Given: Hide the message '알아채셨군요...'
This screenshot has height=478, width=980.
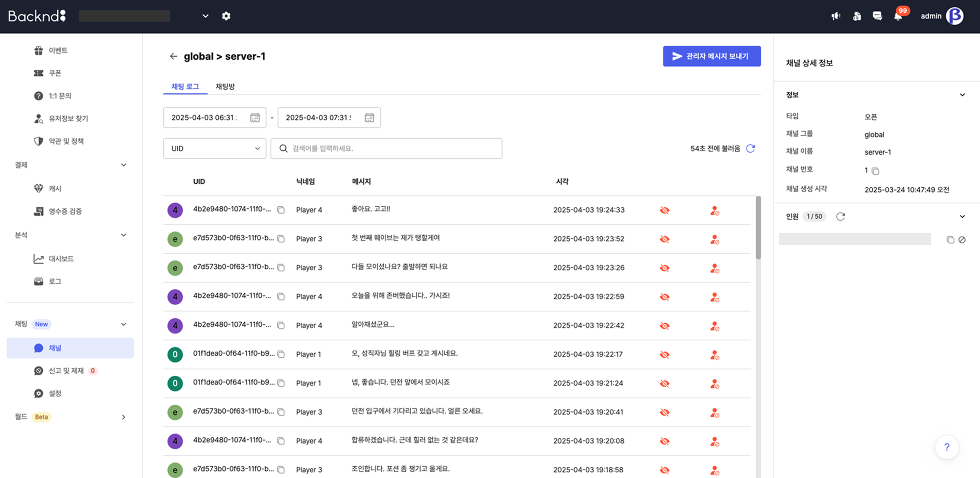Looking at the screenshot, I should point(665,326).
